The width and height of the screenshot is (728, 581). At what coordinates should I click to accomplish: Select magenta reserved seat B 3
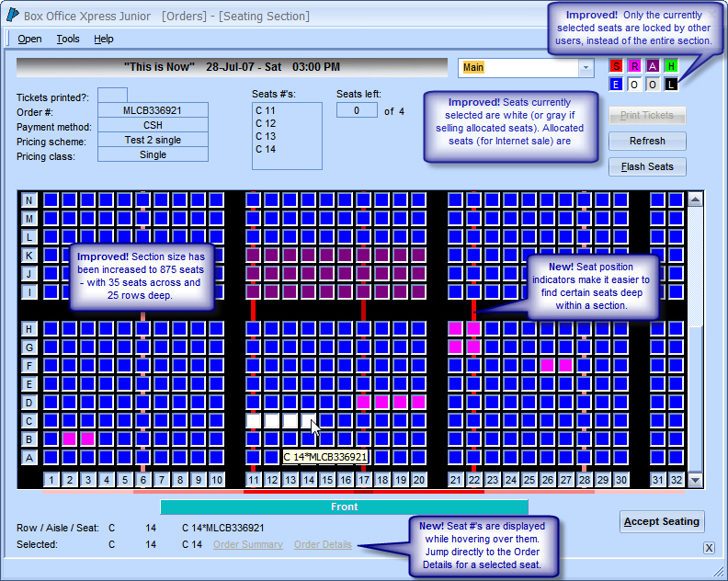pyautogui.click(x=87, y=439)
